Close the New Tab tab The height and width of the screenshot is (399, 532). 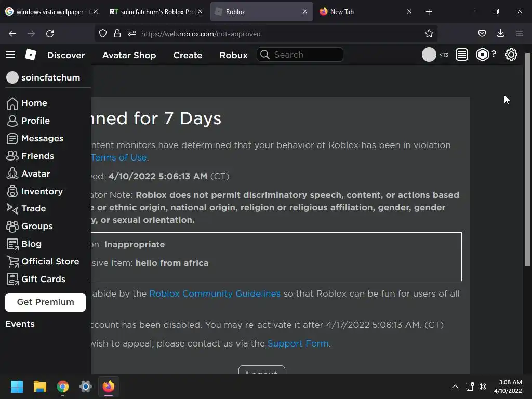click(409, 12)
